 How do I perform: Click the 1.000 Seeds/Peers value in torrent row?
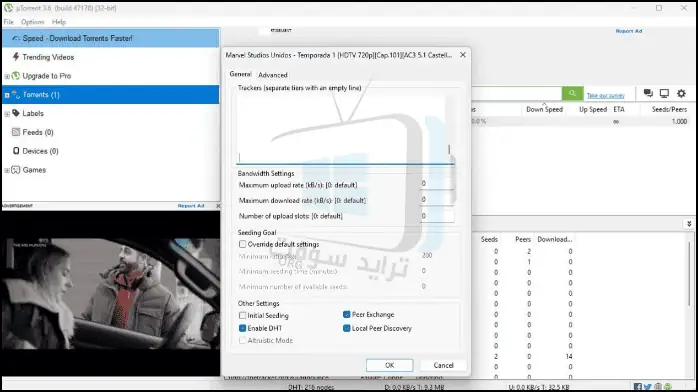[679, 121]
